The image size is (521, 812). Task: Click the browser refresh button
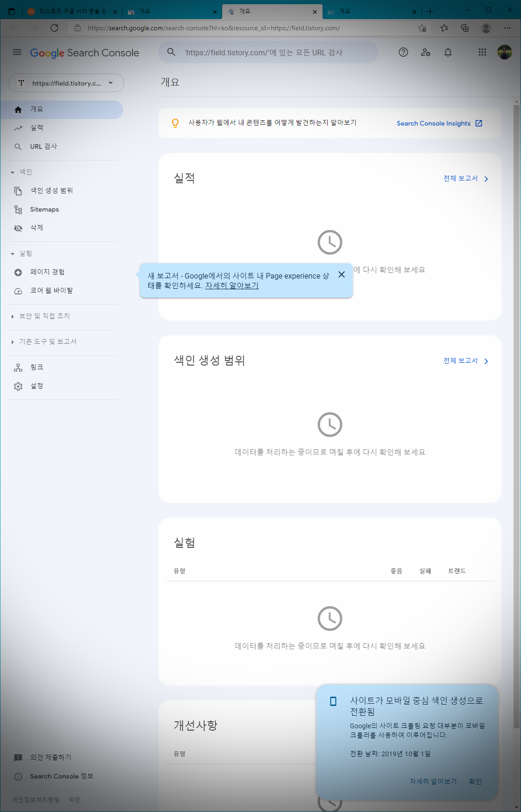pos(54,28)
